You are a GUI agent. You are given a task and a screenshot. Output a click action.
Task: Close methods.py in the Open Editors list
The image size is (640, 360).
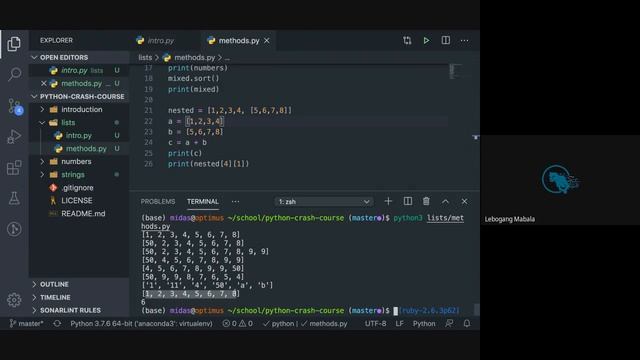coord(44,83)
